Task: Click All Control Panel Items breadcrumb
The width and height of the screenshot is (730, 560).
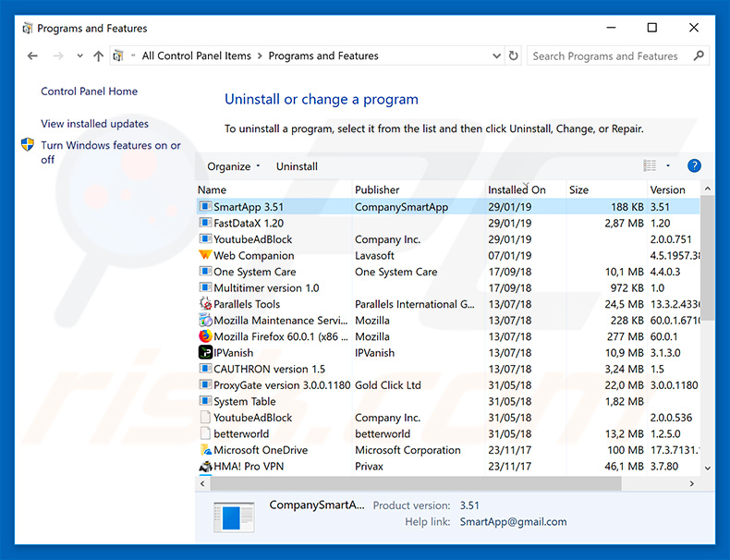Action: pyautogui.click(x=197, y=55)
